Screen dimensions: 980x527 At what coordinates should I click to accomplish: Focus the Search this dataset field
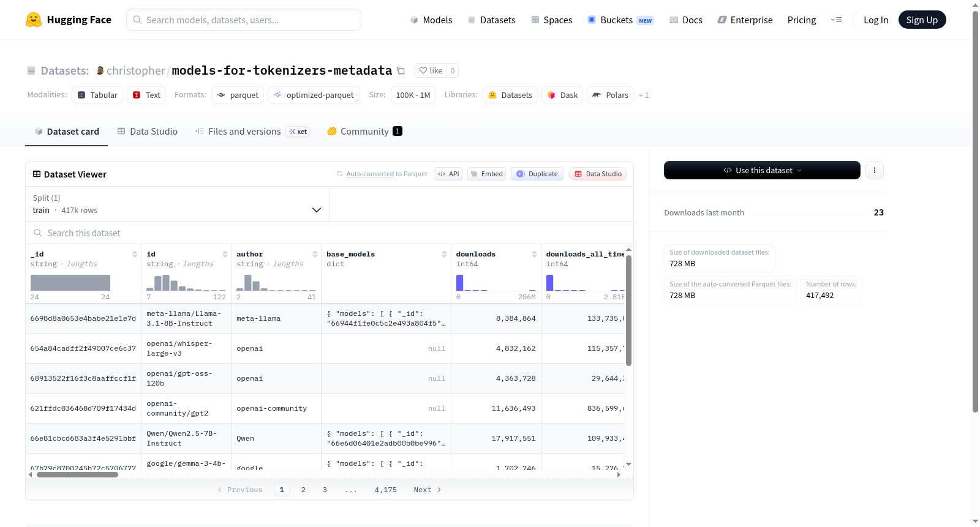pyautogui.click(x=330, y=233)
